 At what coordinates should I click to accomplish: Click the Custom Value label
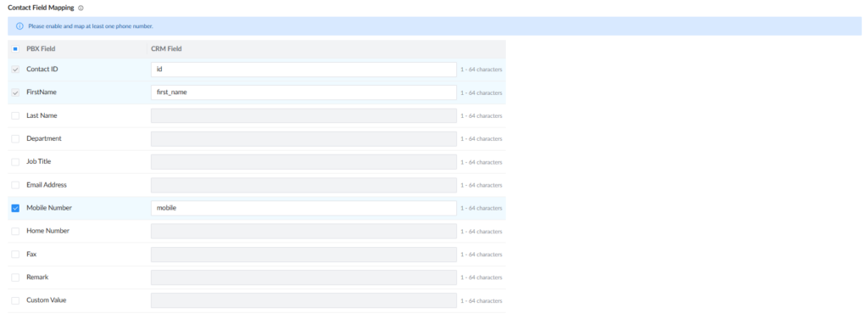click(47, 300)
